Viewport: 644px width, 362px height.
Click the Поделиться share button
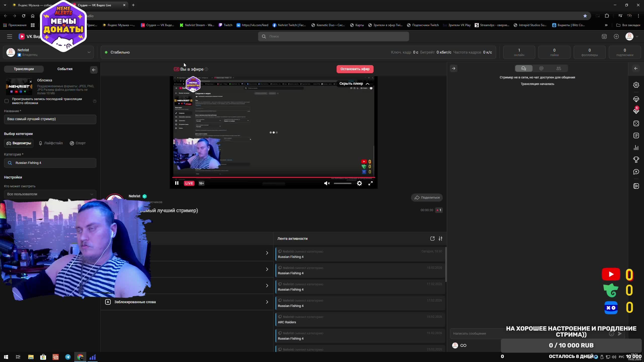427,198
